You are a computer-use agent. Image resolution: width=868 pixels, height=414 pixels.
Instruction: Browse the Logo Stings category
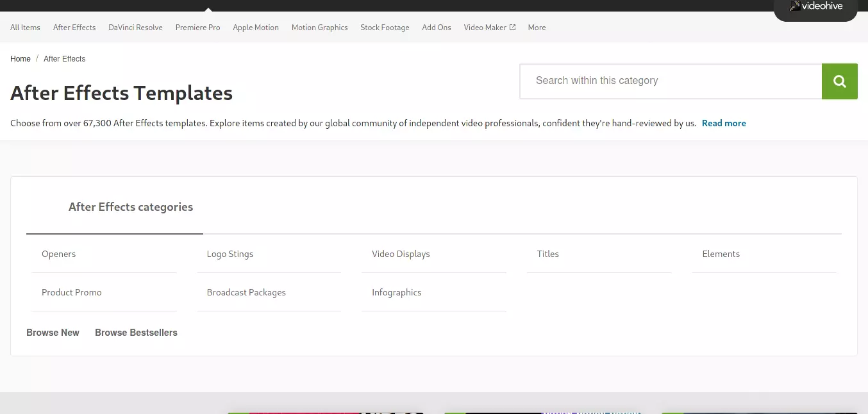(269, 254)
